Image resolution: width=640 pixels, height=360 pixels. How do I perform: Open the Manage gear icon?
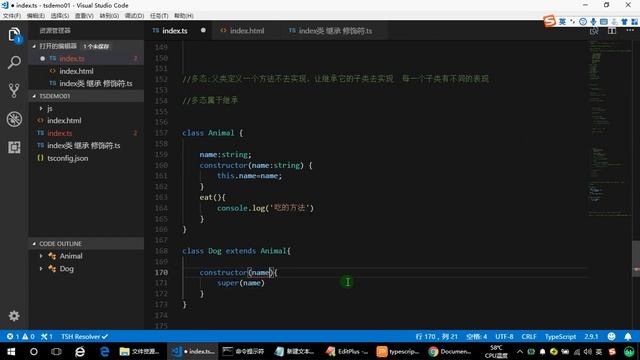14,316
